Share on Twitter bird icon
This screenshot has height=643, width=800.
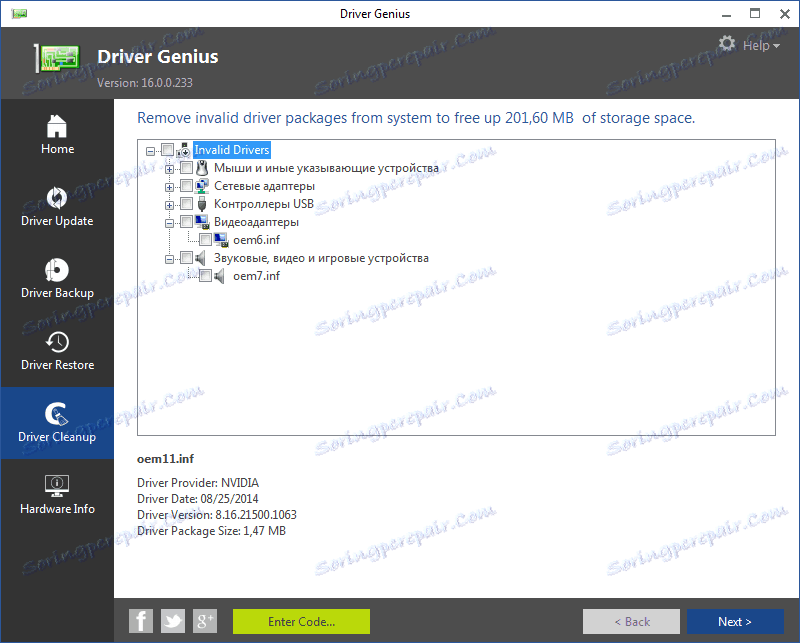173,621
